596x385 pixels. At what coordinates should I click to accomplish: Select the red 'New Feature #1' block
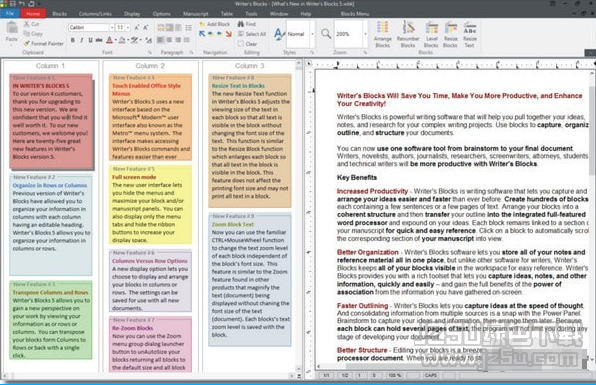[51, 121]
